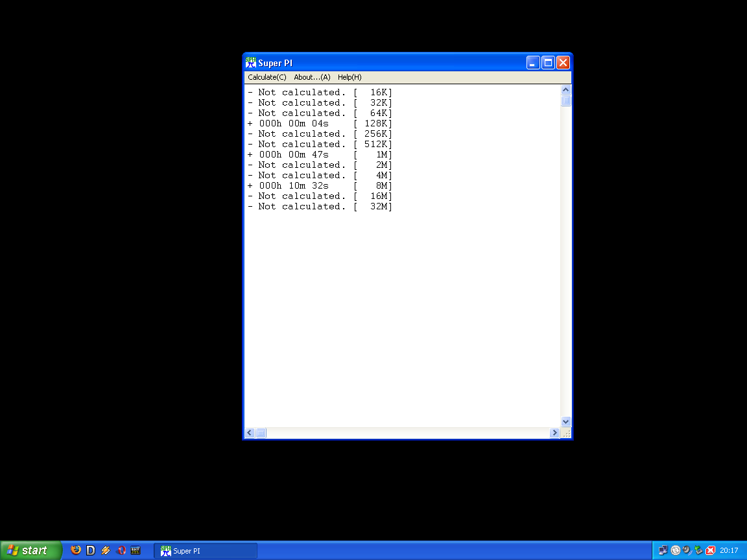Screen dimensions: 747x560
Task: Click the 64K not calculated row
Action: click(320, 113)
